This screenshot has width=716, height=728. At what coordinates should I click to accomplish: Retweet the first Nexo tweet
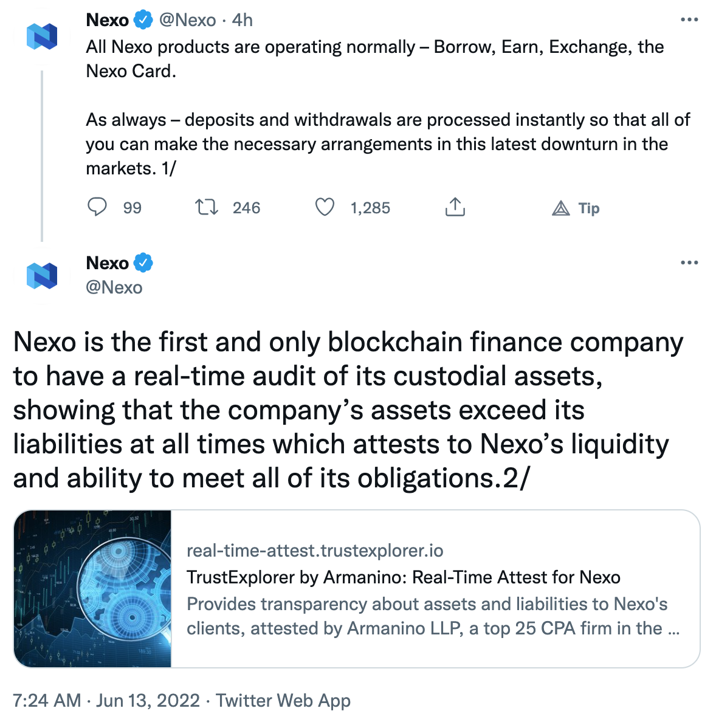207,208
